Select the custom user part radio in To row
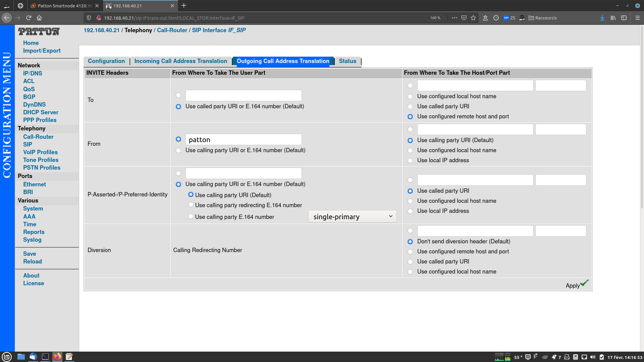Image resolution: width=644 pixels, height=362 pixels. click(178, 96)
